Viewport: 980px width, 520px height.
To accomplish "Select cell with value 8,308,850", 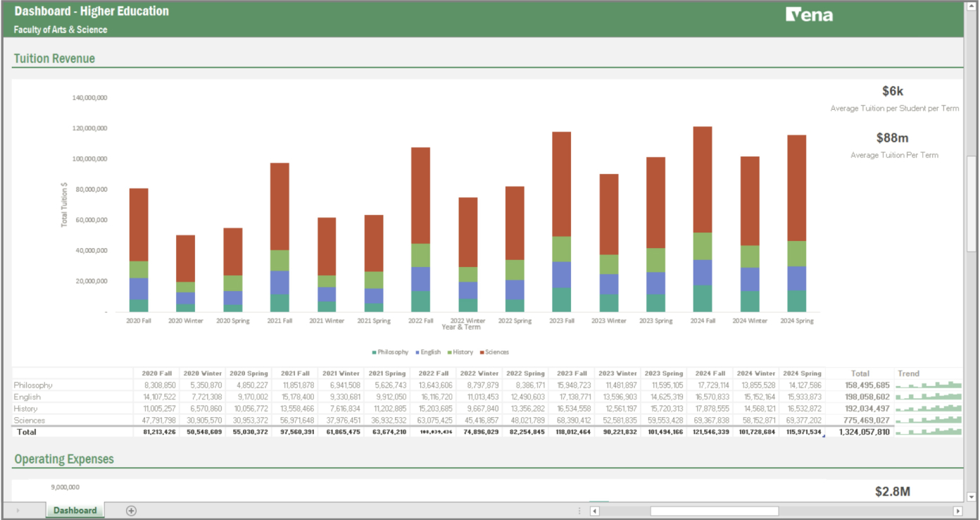I will [x=157, y=385].
